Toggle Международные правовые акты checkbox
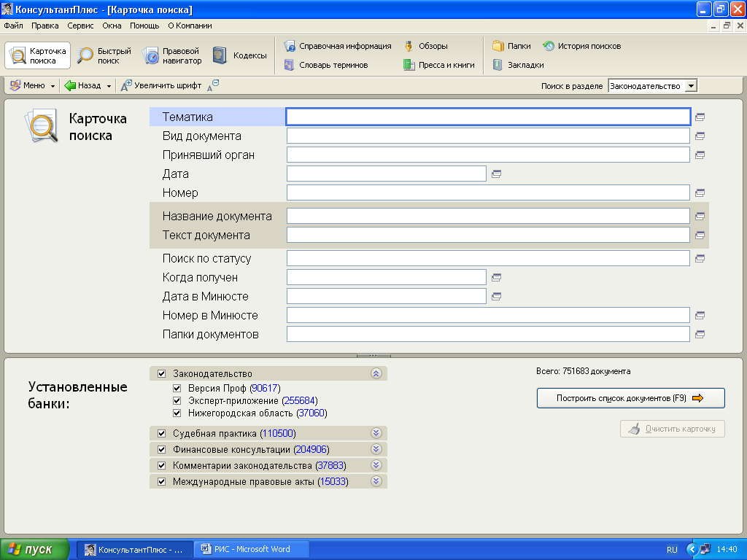The image size is (747, 560). point(161,481)
